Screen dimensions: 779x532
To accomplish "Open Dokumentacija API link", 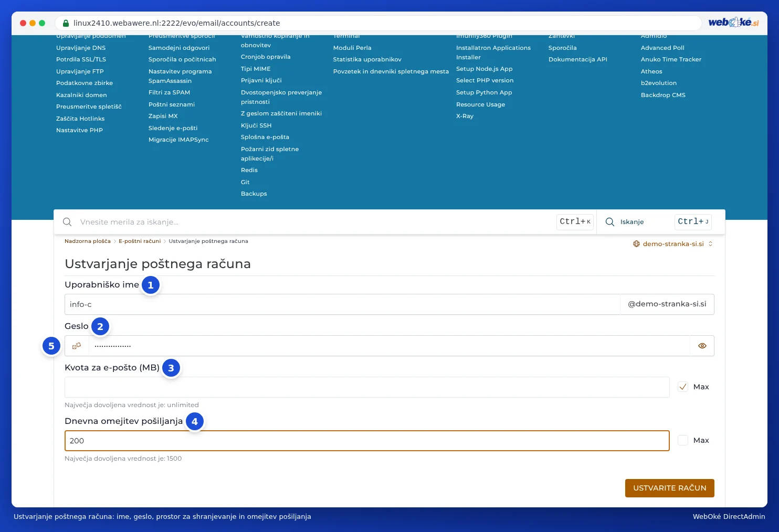I will coord(578,59).
